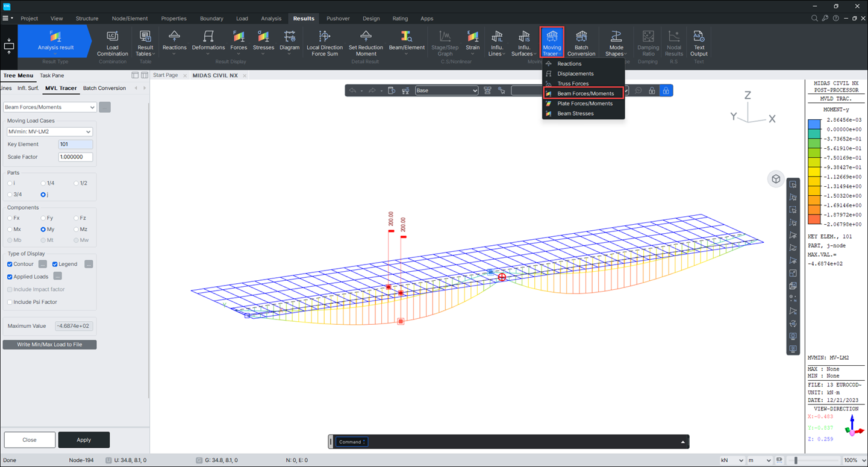Open the Mode Shapes icon

616,43
